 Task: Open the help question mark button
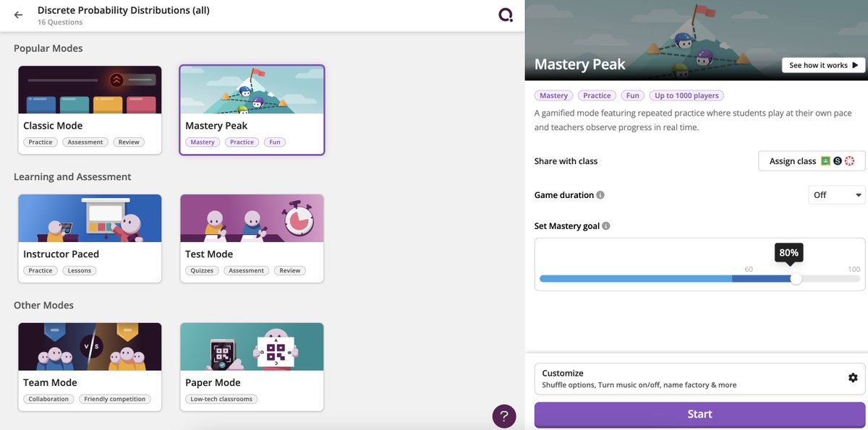504,416
